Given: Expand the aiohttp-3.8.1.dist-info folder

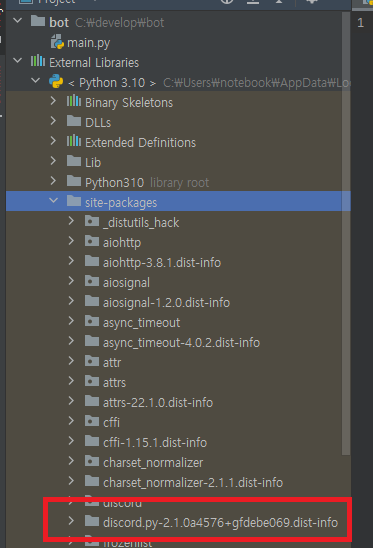Looking at the screenshot, I should coord(71,261).
